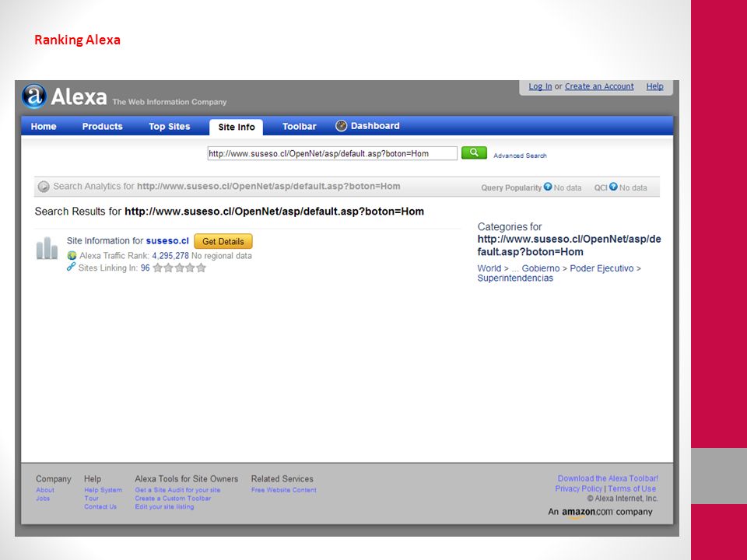Image resolution: width=747 pixels, height=560 pixels.
Task: Click the About footer link
Action: click(45, 489)
